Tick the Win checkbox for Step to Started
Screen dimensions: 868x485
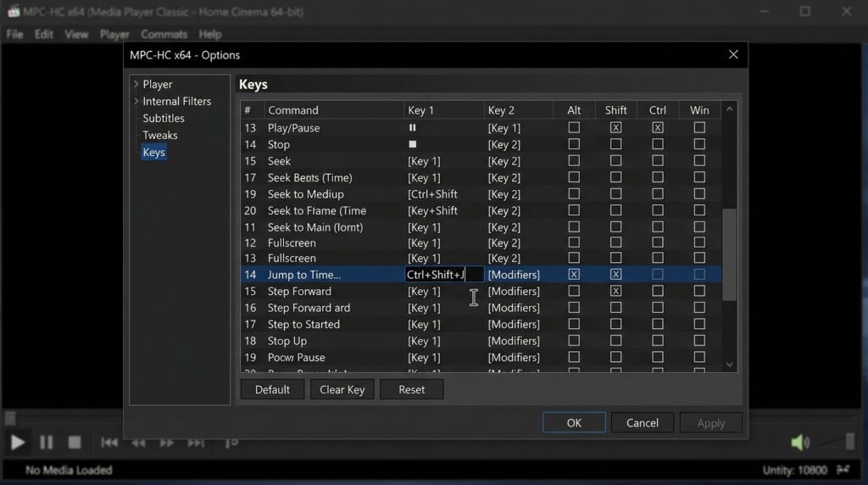699,324
